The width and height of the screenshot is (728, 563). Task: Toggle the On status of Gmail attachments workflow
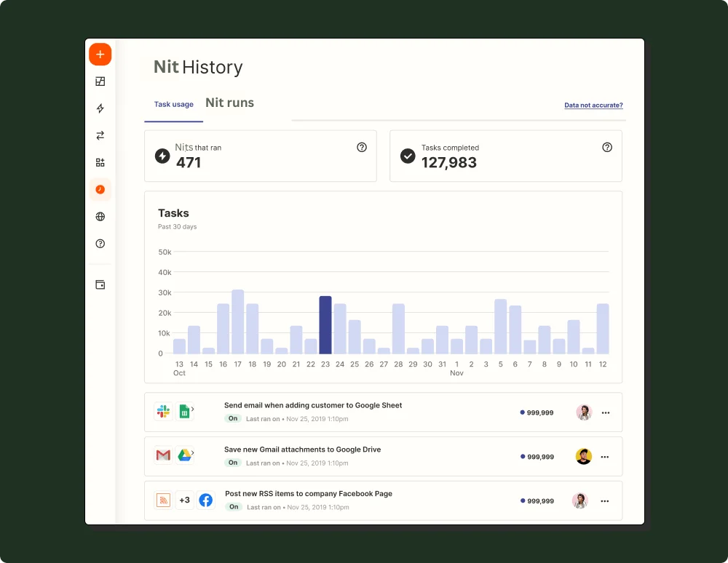(233, 463)
